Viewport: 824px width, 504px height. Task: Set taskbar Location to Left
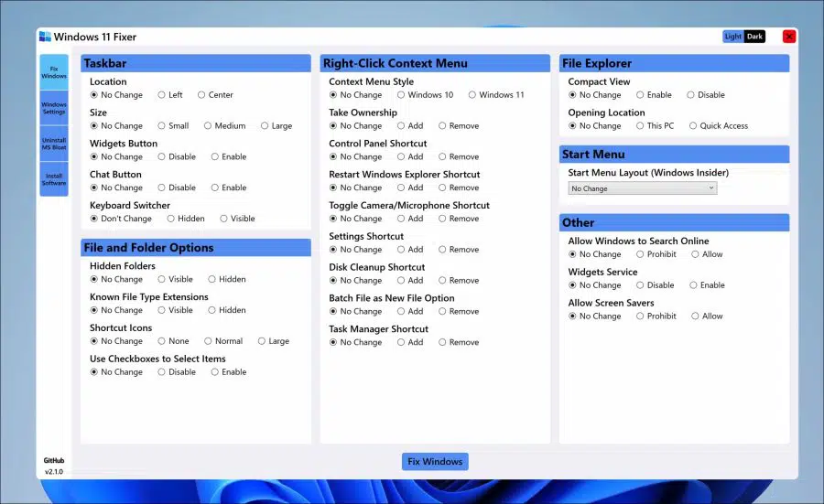tap(170, 95)
